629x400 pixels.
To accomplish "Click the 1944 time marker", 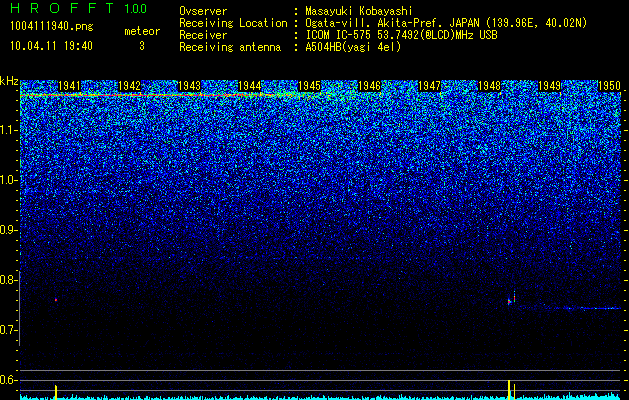I will click(250, 86).
